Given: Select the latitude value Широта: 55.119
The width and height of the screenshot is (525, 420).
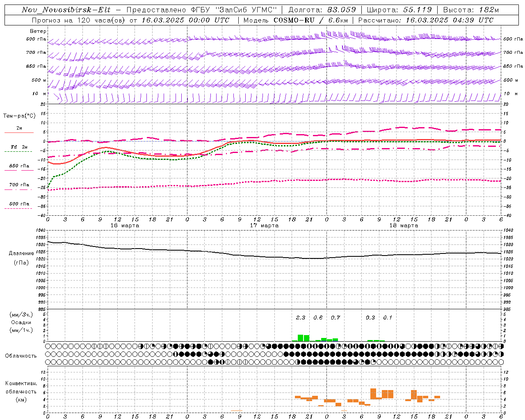Looking at the screenshot, I should [399, 10].
